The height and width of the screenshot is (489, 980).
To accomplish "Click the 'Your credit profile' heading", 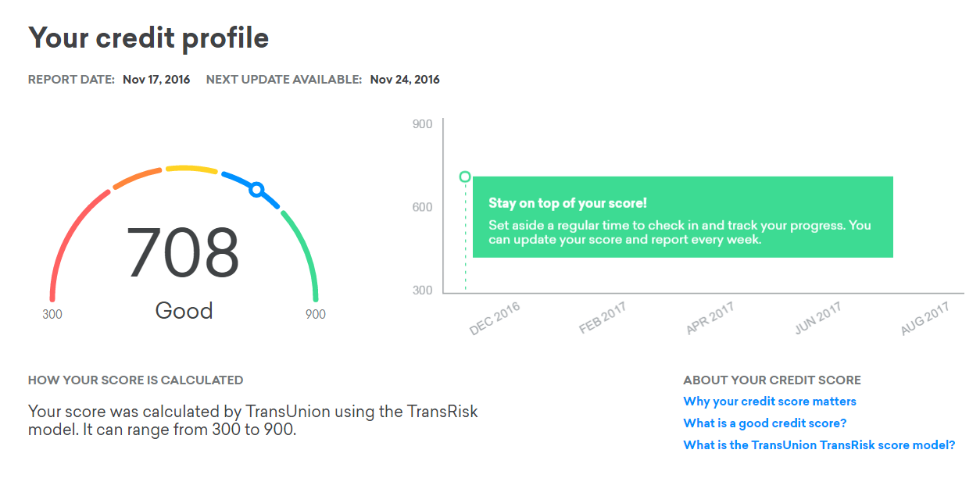I will click(148, 37).
